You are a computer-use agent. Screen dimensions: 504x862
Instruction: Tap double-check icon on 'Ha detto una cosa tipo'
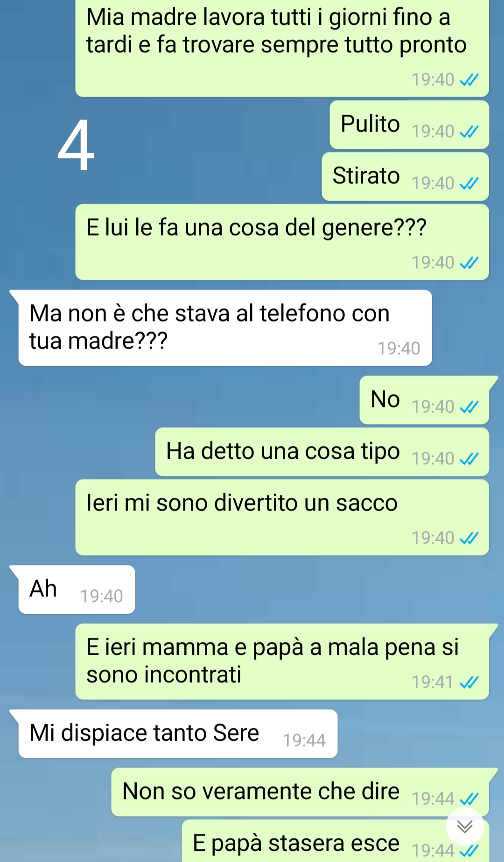(469, 459)
